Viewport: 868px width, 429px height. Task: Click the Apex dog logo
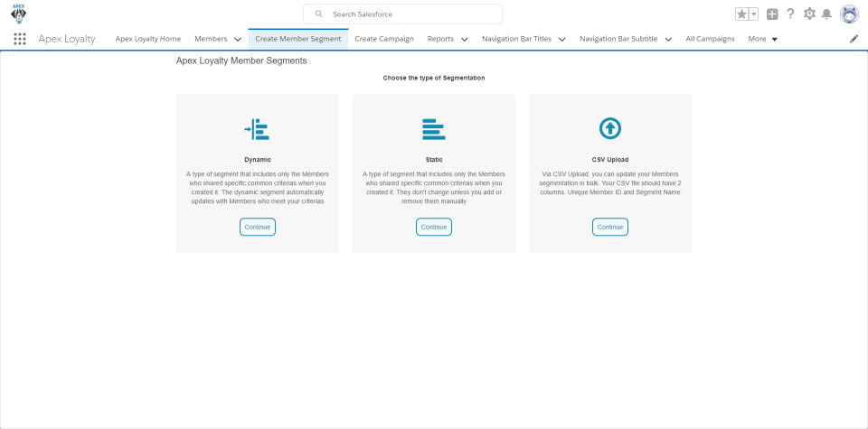18,14
